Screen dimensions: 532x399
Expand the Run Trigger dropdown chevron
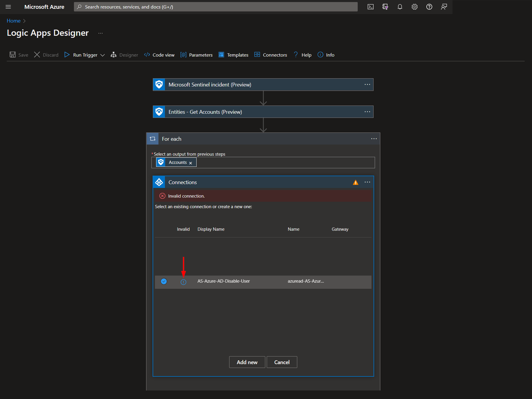[102, 55]
